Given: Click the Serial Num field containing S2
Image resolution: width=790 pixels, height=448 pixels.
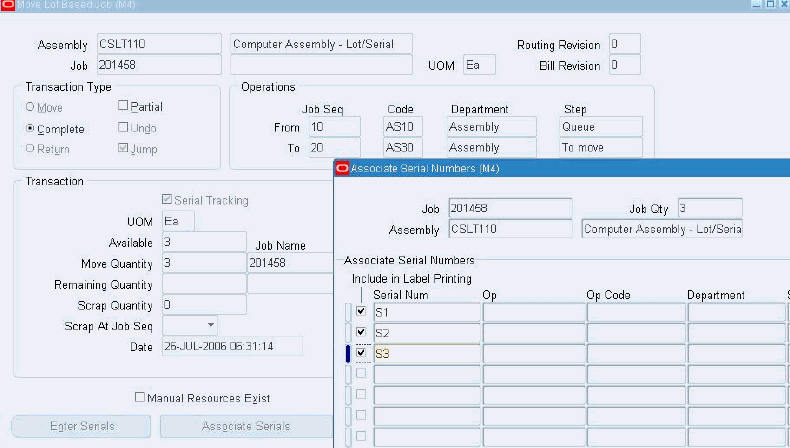Looking at the screenshot, I should (x=427, y=333).
